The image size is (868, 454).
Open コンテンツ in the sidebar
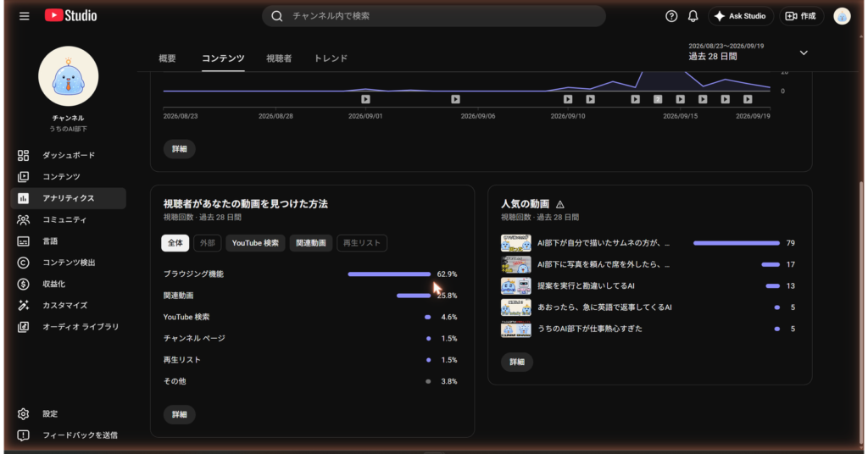68,177
